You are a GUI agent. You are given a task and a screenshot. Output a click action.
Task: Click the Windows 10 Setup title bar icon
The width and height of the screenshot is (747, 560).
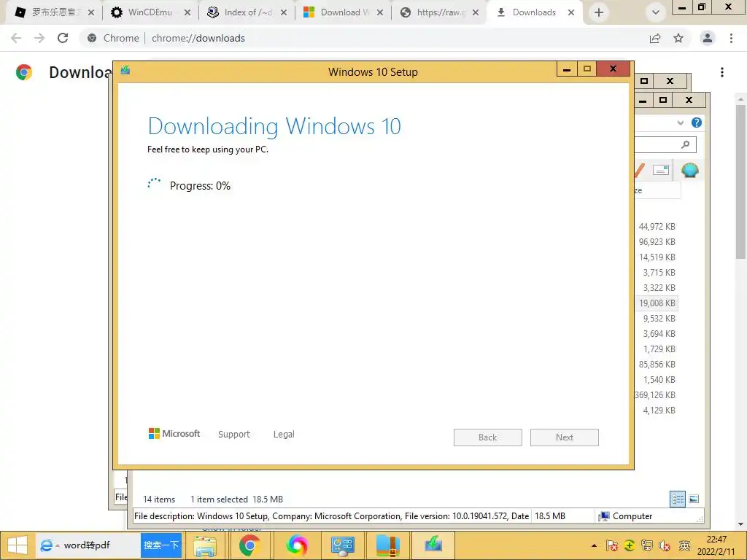[x=125, y=71]
